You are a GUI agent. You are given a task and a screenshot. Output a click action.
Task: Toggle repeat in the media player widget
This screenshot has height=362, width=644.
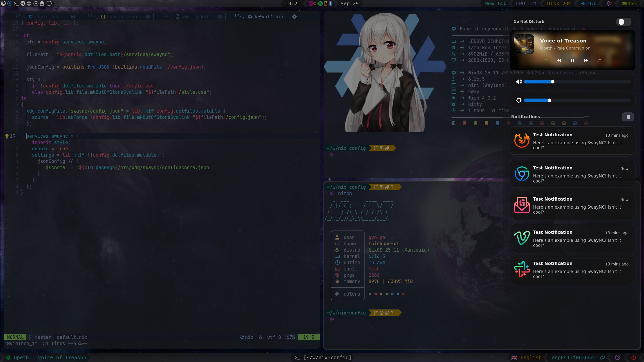(x=600, y=60)
